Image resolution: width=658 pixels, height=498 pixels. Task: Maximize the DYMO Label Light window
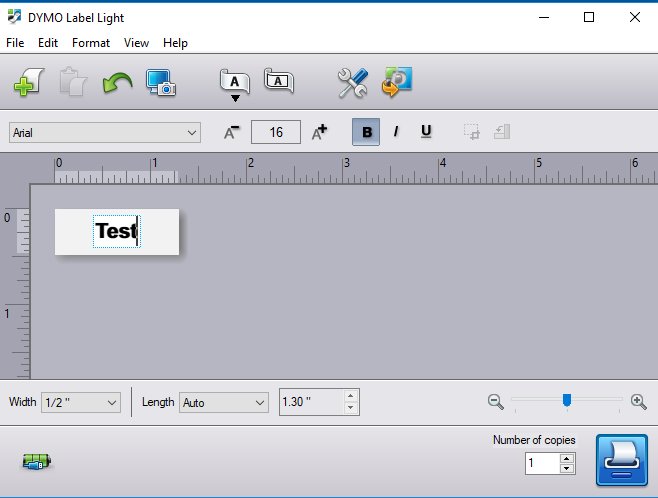tap(589, 17)
